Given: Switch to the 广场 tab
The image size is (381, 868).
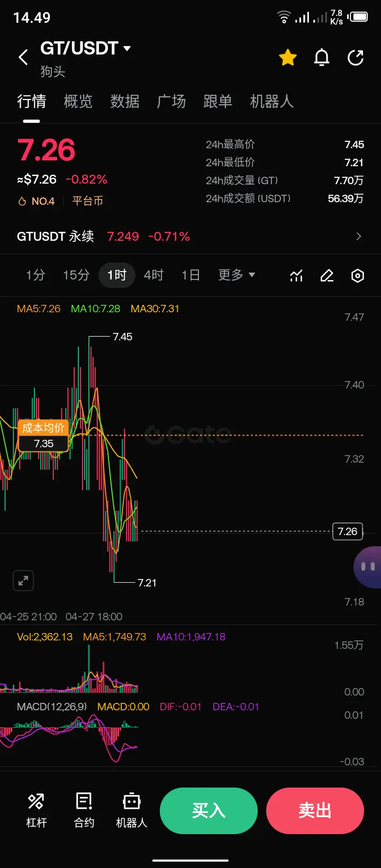Looking at the screenshot, I should [171, 101].
